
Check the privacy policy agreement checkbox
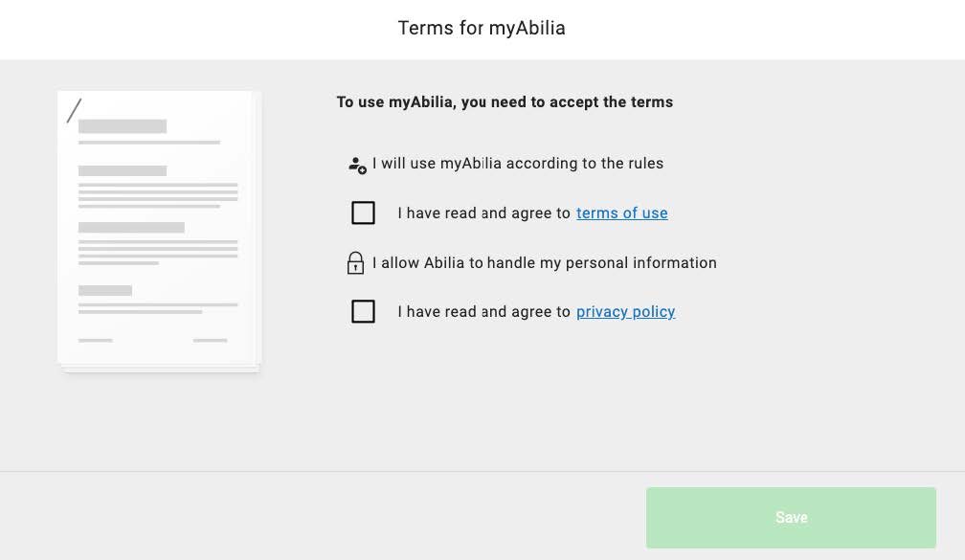[x=363, y=311]
